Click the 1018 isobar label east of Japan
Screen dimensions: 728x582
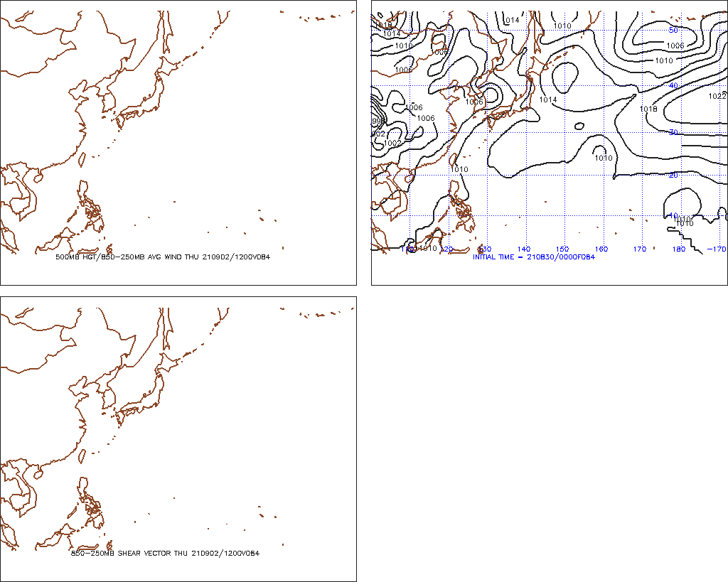click(x=648, y=109)
